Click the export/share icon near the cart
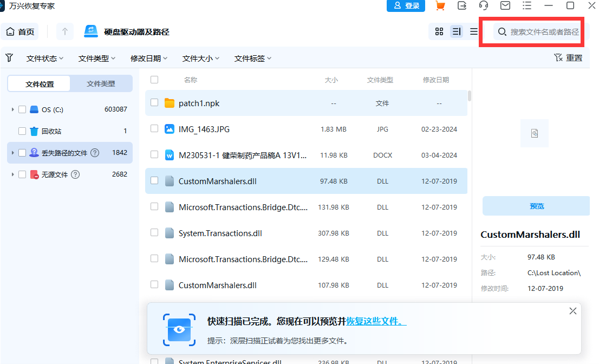This screenshot has width=599, height=364. (462, 6)
